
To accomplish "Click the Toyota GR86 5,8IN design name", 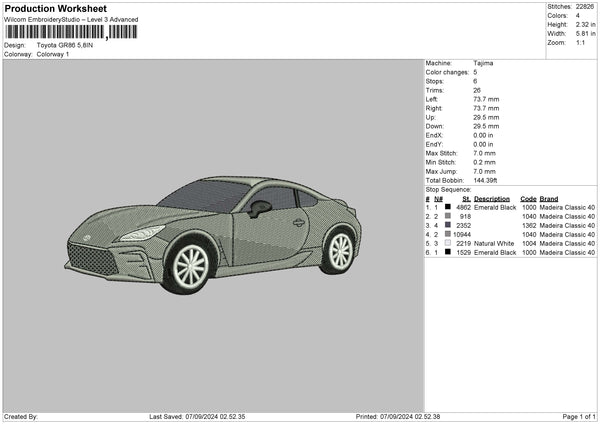I will 64,45.
